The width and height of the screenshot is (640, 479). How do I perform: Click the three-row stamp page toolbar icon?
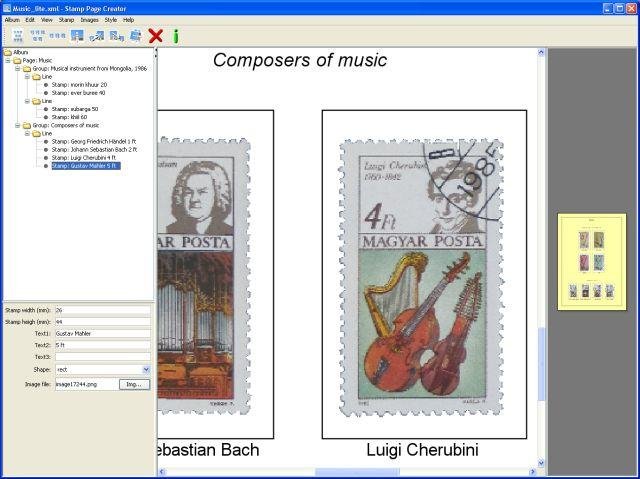(x=18, y=36)
